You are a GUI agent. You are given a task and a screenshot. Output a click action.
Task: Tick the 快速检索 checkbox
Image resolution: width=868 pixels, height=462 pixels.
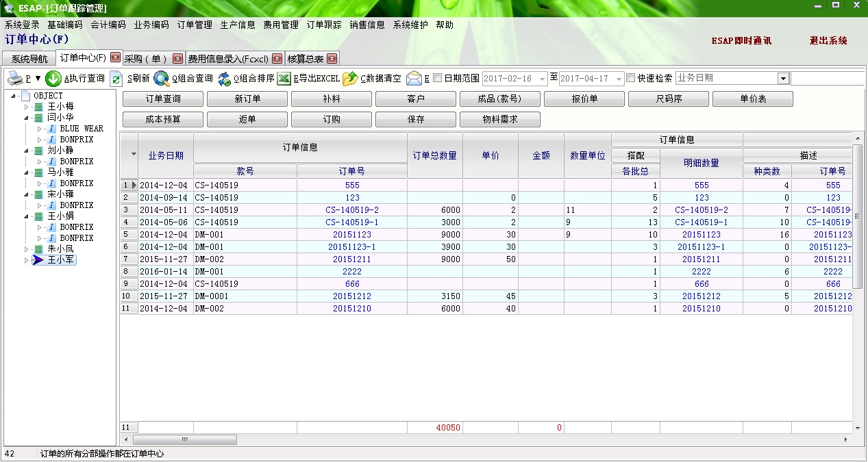(631, 78)
